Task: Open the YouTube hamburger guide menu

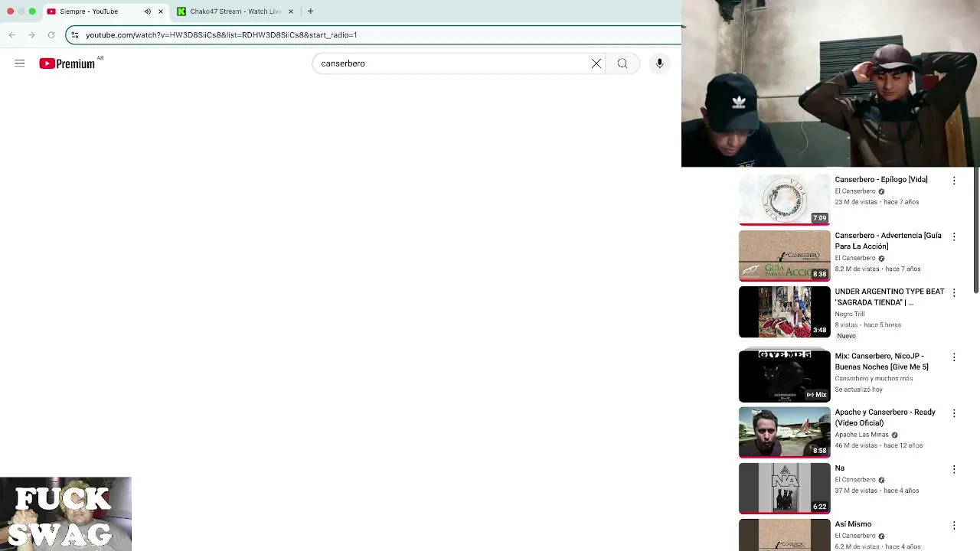Action: [x=20, y=64]
